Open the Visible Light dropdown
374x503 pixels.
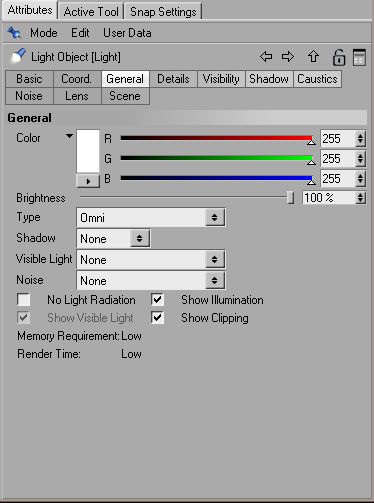click(151, 260)
